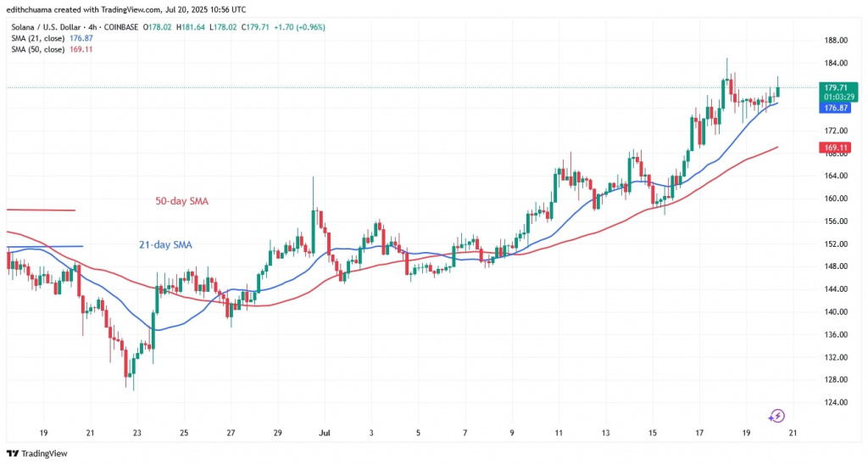Click the purple lightning event icon
868x465 pixels.
pyautogui.click(x=777, y=416)
